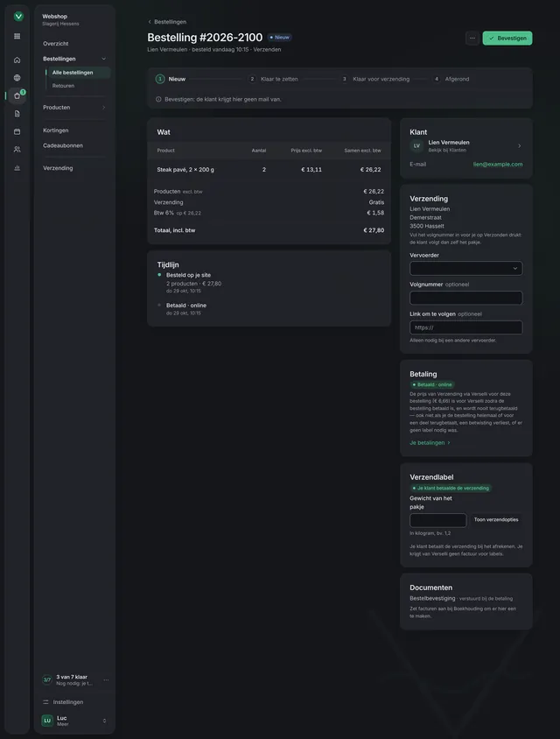This screenshot has width=560, height=739.
Task: Open the dots menu beside 3 van 7 klaar
Action: tap(106, 679)
